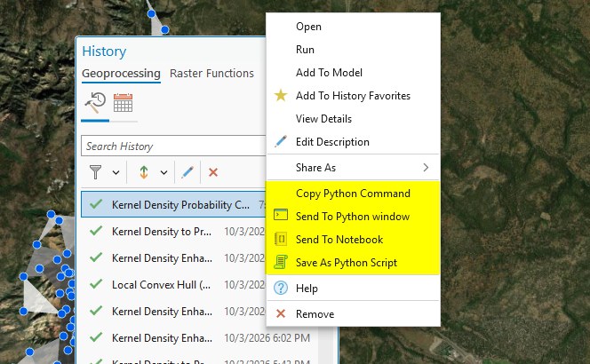The image size is (590, 364).
Task: Choose Send To Python window
Action: point(353,217)
